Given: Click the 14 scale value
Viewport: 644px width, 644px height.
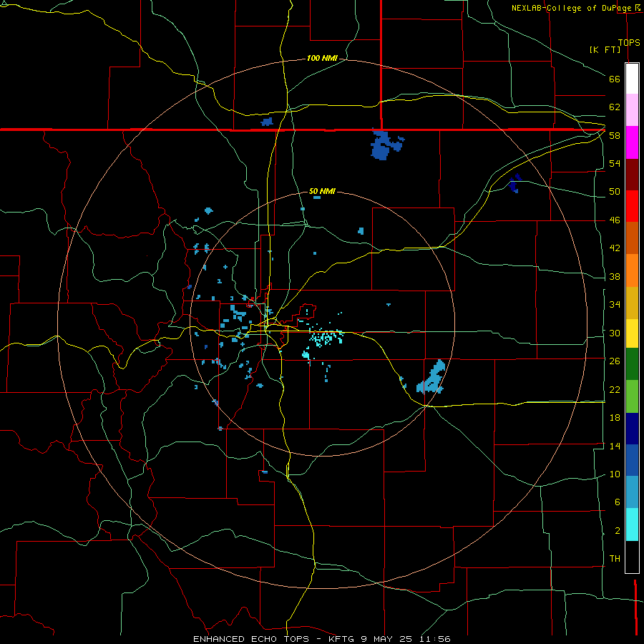Looking at the screenshot, I should pyautogui.click(x=615, y=446).
